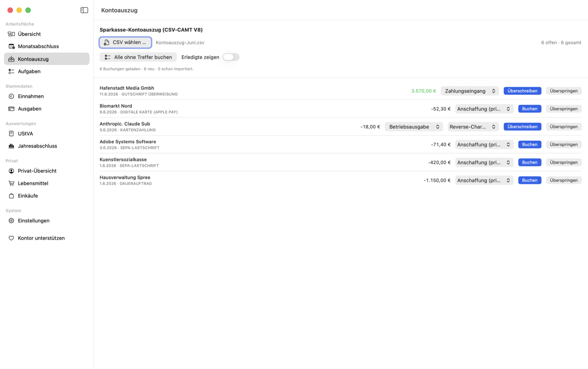The image size is (588, 369).
Task: Click the Kuenstlersozialkasse payee name
Action: pyautogui.click(x=123, y=160)
